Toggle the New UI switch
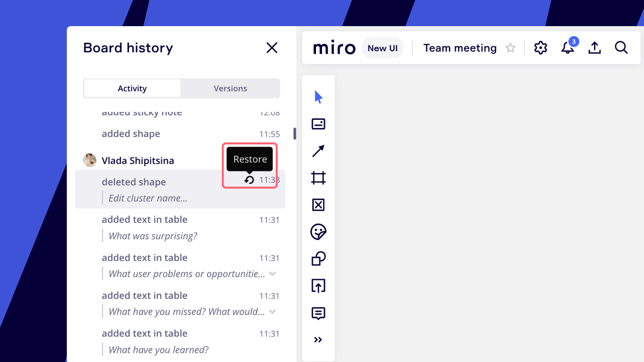This screenshot has height=362, width=644. click(382, 48)
